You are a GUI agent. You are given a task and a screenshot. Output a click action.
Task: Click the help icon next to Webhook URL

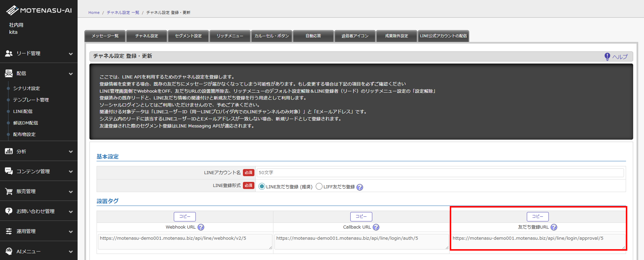click(201, 227)
